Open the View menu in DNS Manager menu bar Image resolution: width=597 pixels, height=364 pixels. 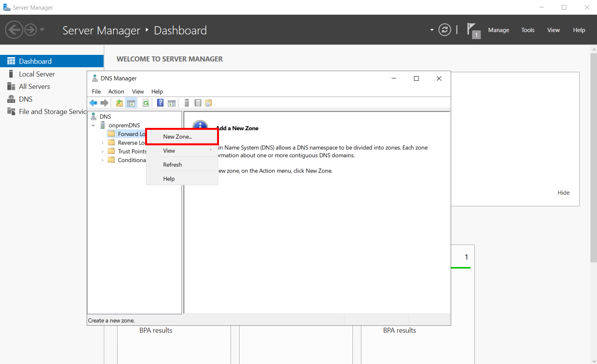[x=138, y=92]
